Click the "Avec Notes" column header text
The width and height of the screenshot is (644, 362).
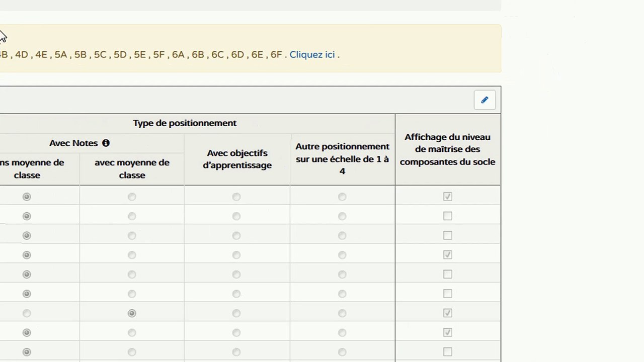point(73,143)
